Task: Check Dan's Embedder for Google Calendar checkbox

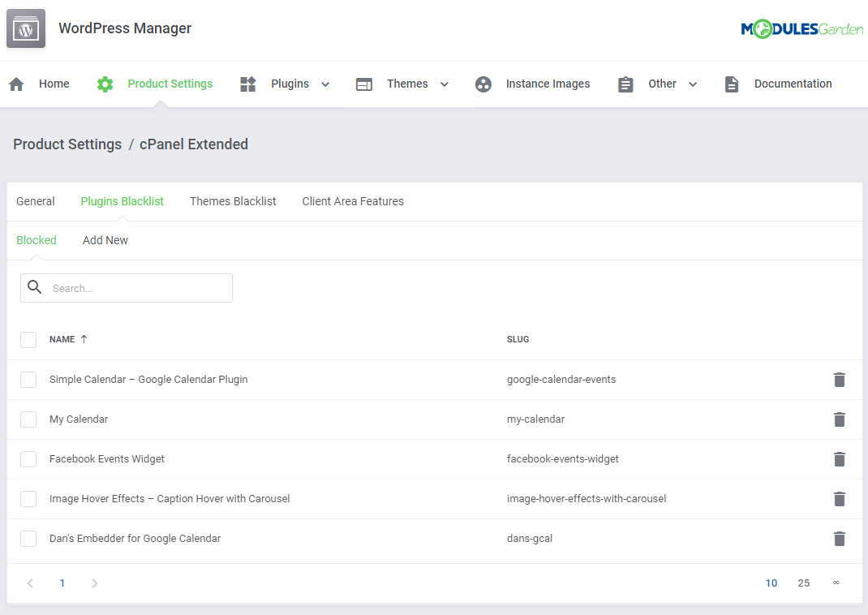Action: [28, 539]
